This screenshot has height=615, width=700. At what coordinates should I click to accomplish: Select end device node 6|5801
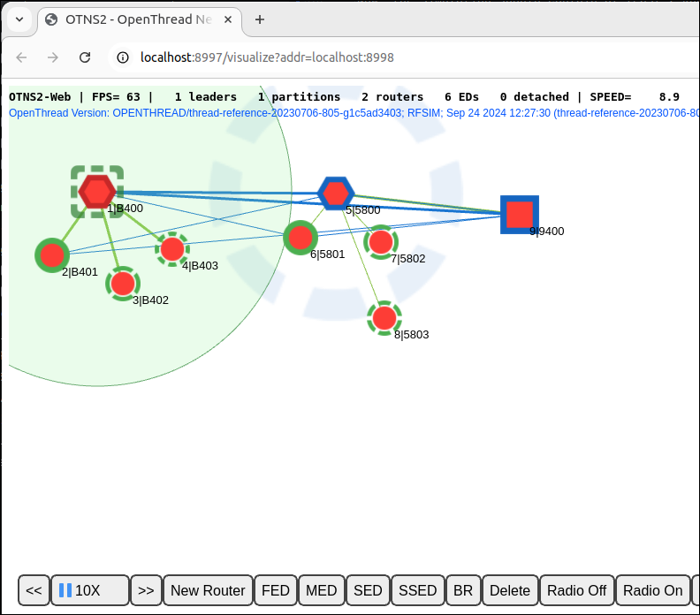(x=301, y=238)
